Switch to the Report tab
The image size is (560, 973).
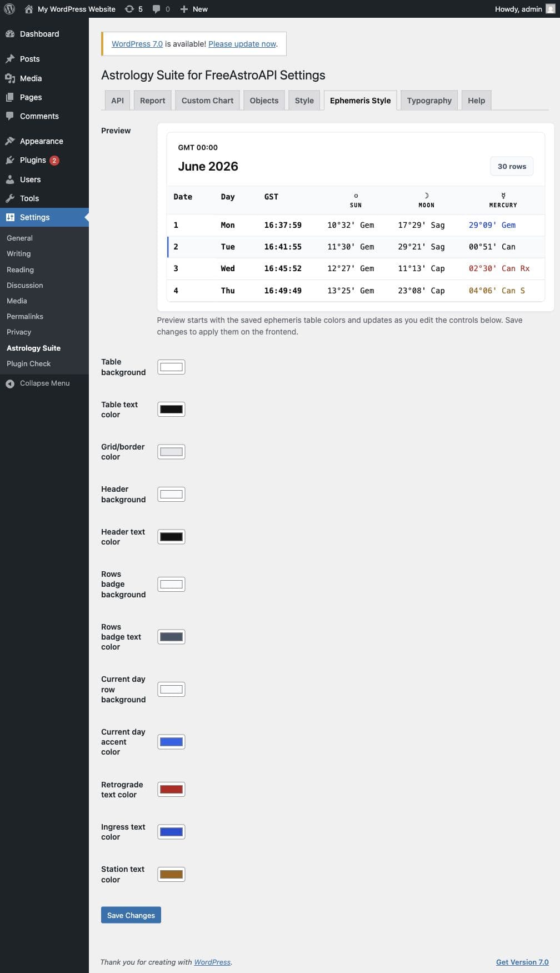click(x=153, y=101)
